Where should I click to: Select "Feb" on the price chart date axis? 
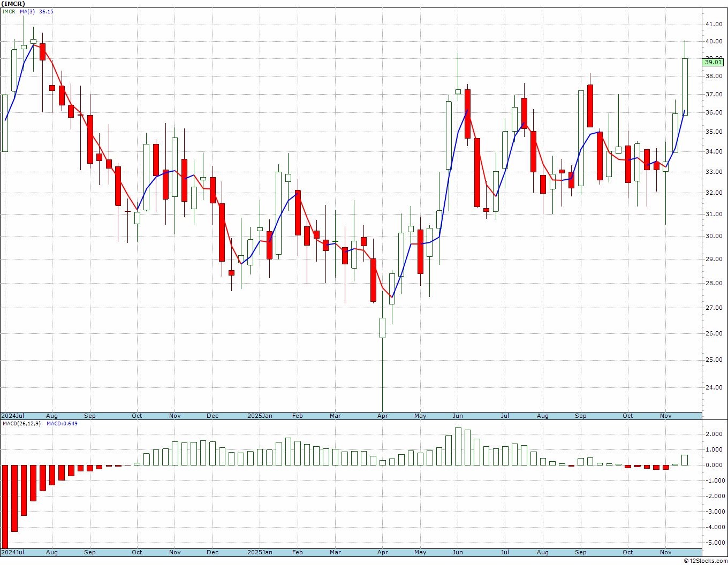pos(297,416)
